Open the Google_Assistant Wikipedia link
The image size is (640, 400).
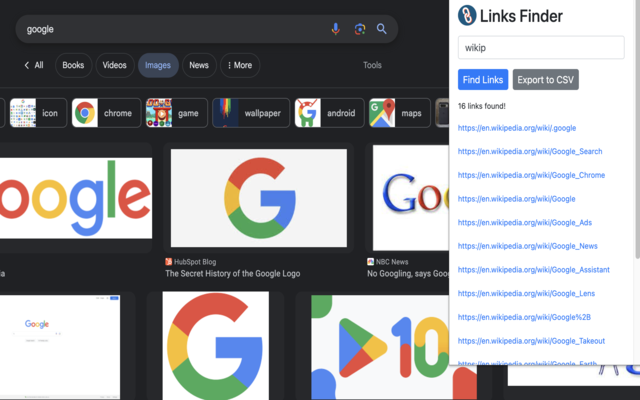[x=533, y=270]
